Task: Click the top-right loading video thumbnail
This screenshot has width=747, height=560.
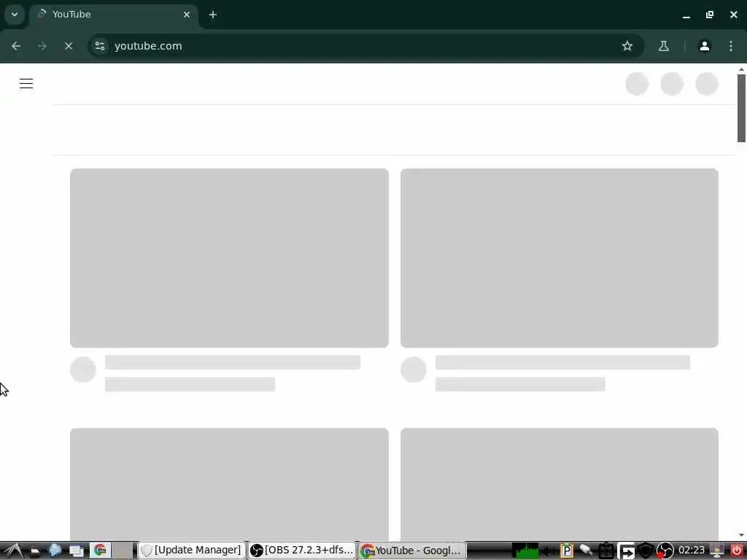Action: [x=560, y=257]
